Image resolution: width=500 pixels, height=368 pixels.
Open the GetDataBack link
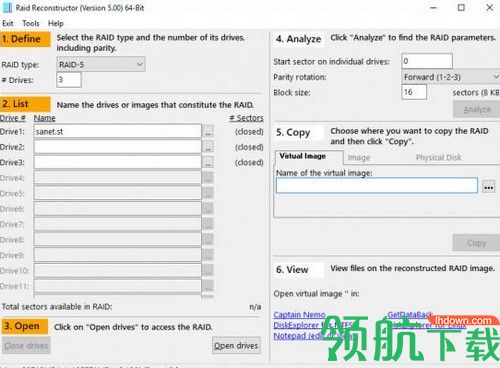tap(410, 315)
